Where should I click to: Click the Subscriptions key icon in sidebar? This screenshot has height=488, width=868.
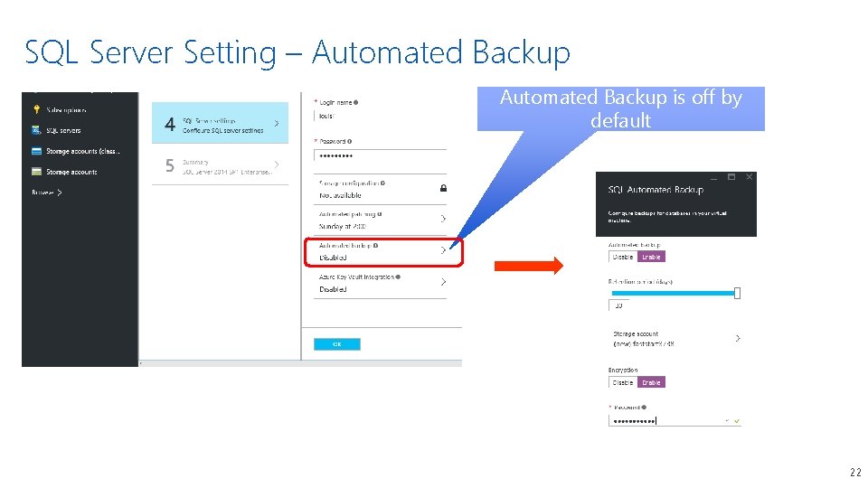(36, 109)
